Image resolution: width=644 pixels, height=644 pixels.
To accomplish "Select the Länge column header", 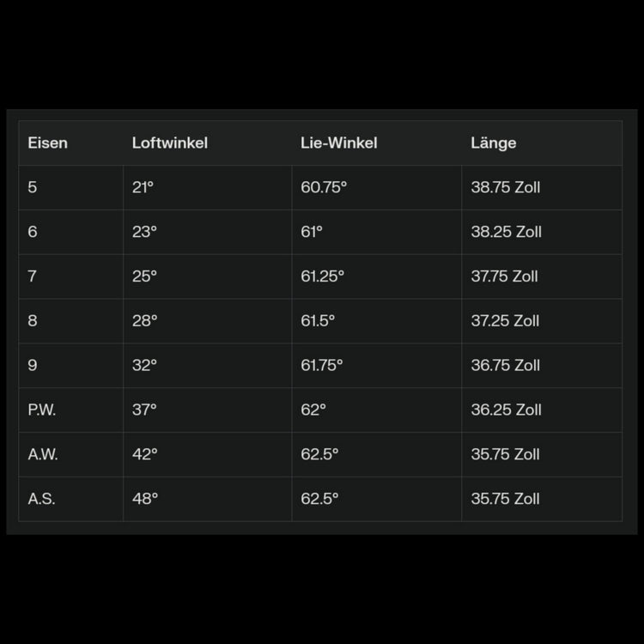I will coord(493,143).
